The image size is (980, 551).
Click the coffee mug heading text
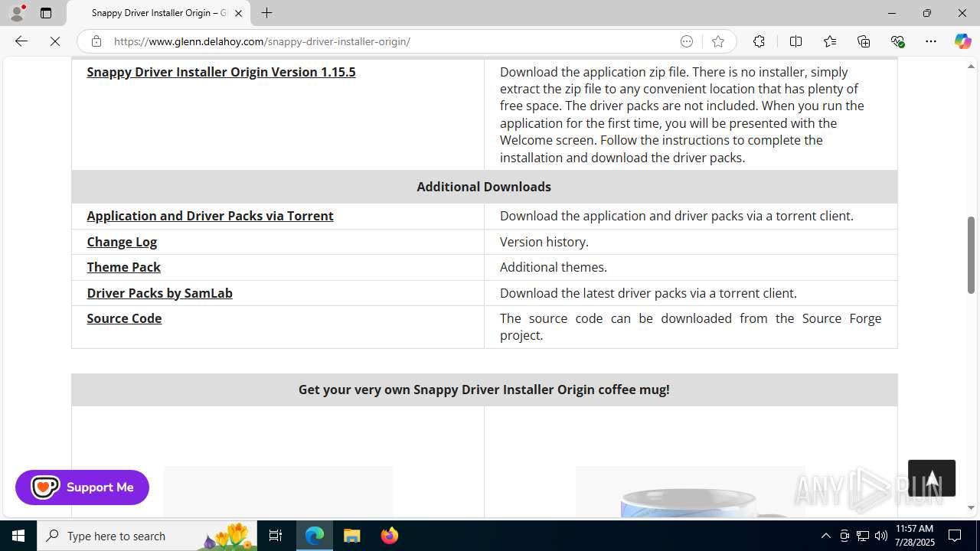[x=484, y=390]
